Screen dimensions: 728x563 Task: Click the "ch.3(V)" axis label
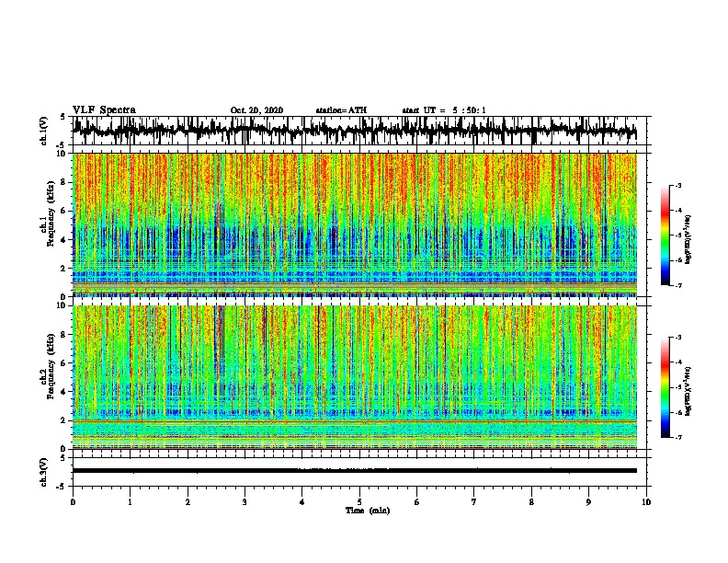click(x=44, y=472)
